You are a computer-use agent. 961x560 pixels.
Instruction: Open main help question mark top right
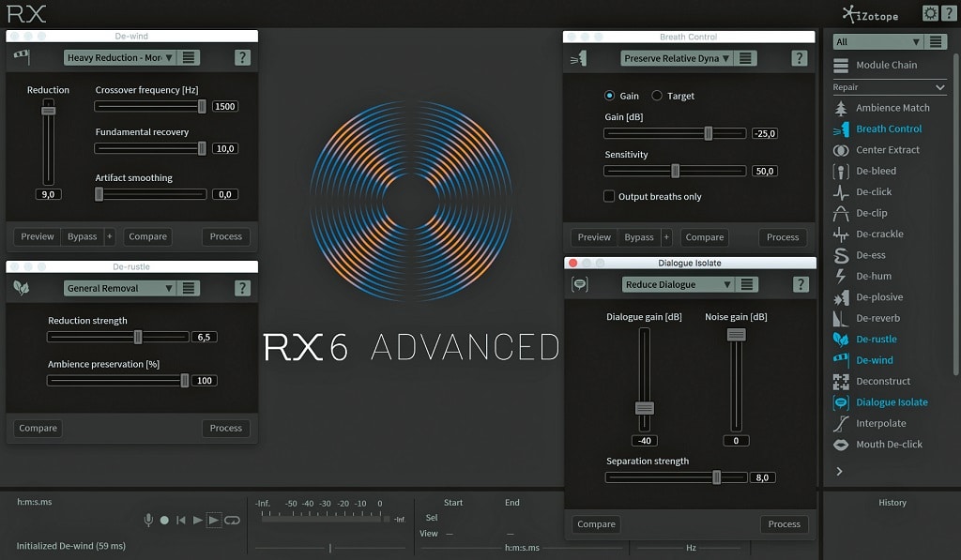(x=948, y=13)
